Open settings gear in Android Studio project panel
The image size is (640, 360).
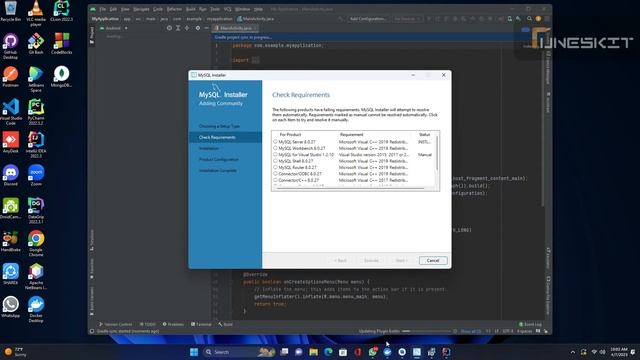point(198,28)
